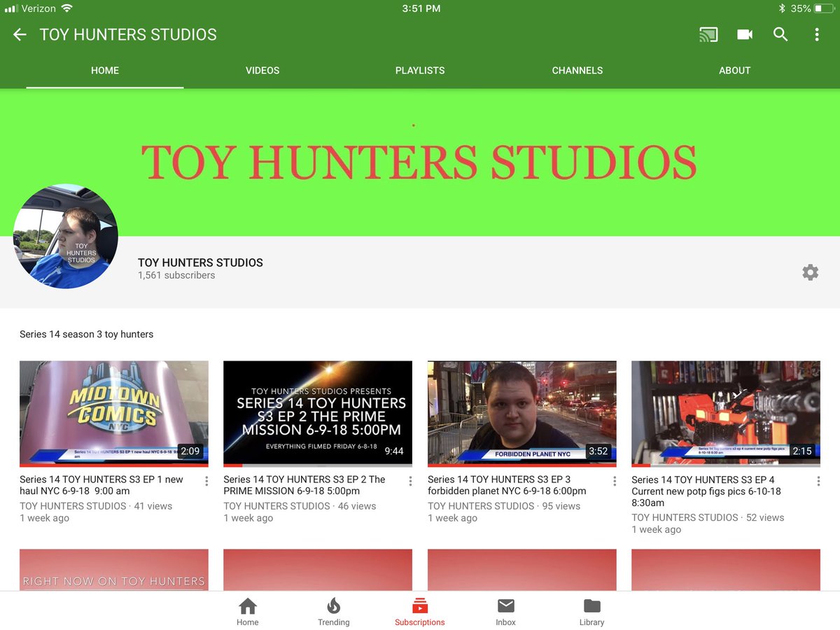The width and height of the screenshot is (840, 630).
Task: Open Library in bottom navigation
Action: (591, 611)
